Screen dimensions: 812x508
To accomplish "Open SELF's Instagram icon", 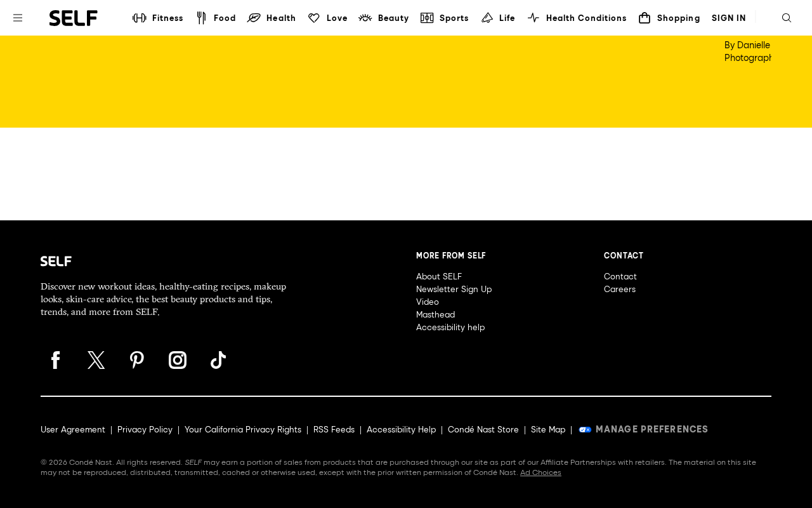I will click(178, 360).
